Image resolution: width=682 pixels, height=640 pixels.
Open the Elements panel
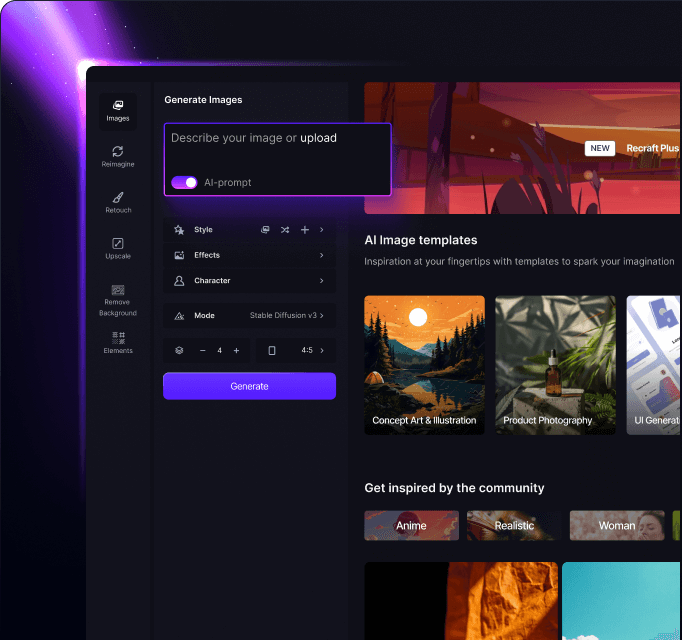click(118, 342)
